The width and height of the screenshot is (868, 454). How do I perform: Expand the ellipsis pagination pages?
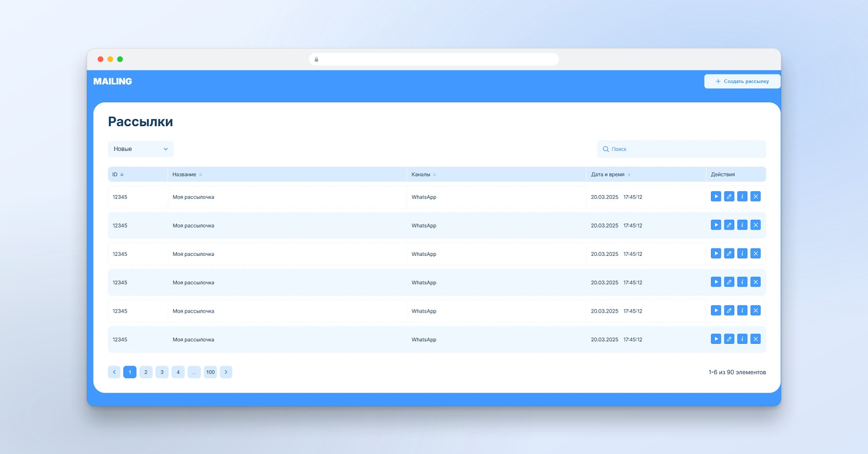pyautogui.click(x=194, y=372)
